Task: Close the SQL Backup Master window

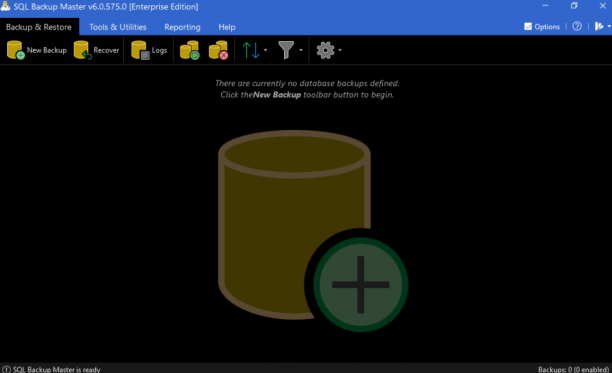Action: tap(603, 6)
